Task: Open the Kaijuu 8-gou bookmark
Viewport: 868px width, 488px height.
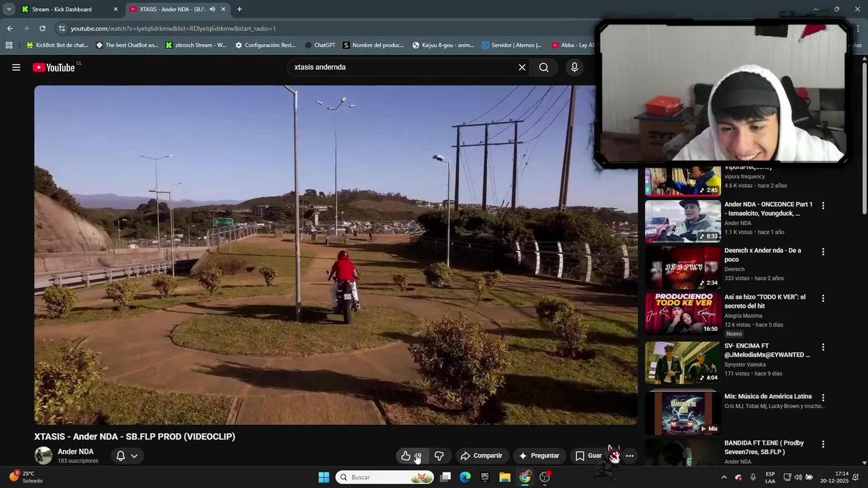Action: click(443, 45)
